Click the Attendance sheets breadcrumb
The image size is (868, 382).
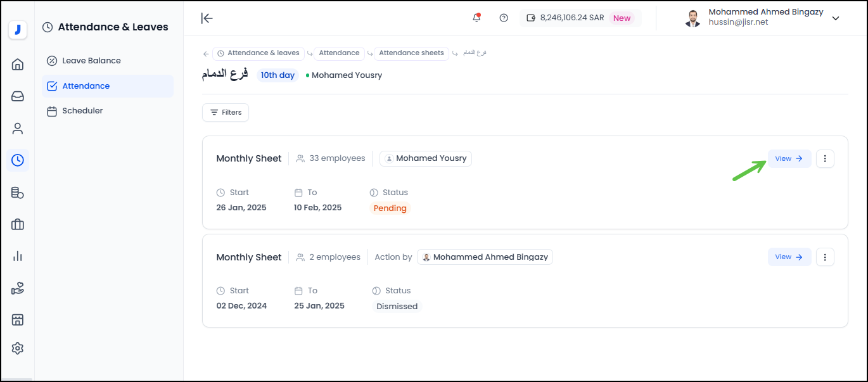(411, 53)
